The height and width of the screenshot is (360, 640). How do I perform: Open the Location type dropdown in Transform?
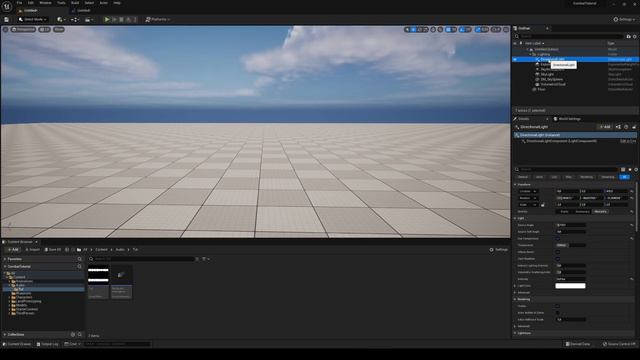point(528,191)
